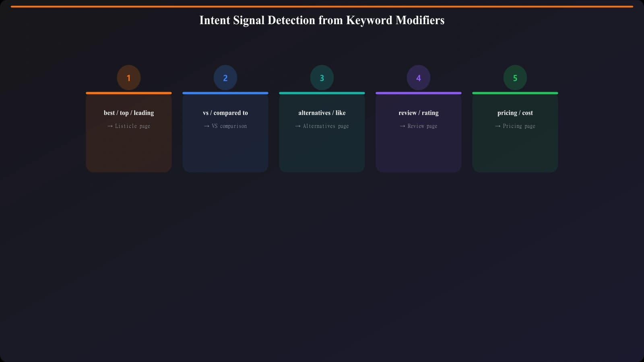
Task: Click the green circle numbered 5
Action: click(515, 77)
